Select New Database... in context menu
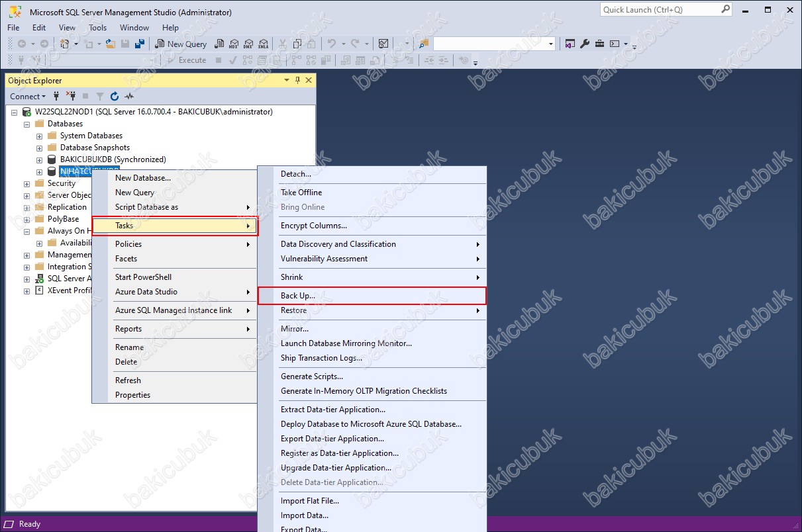802x532 pixels. pos(175,178)
